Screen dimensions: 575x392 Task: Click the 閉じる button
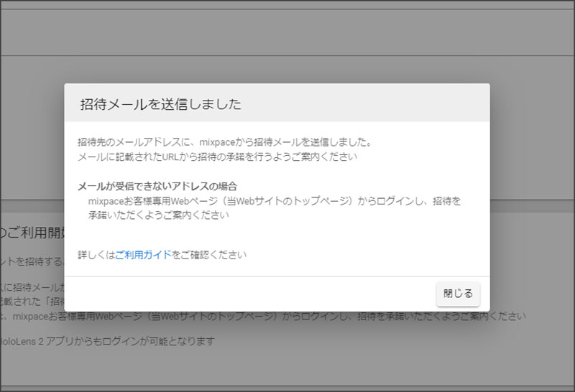(458, 294)
